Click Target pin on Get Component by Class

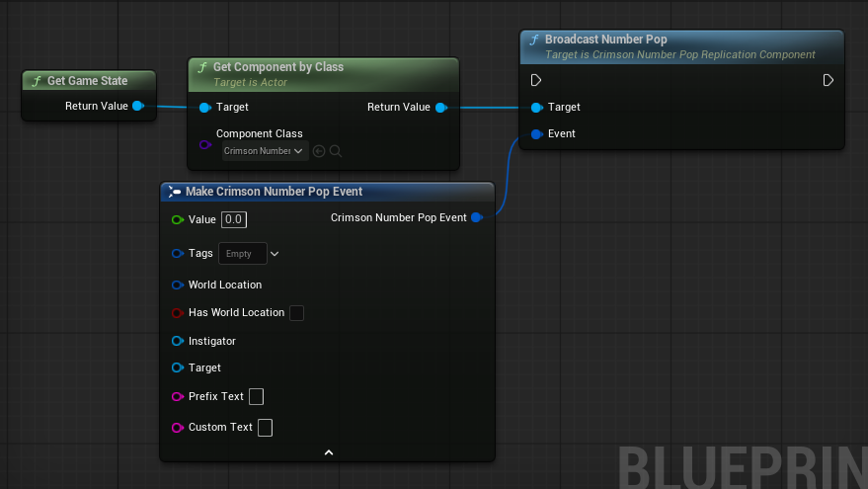pos(204,108)
